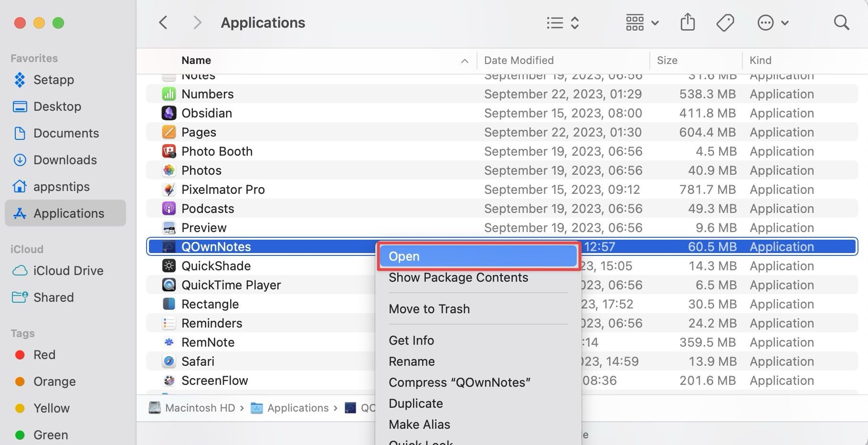
Task: Select Move to Trash menu item
Action: click(429, 309)
